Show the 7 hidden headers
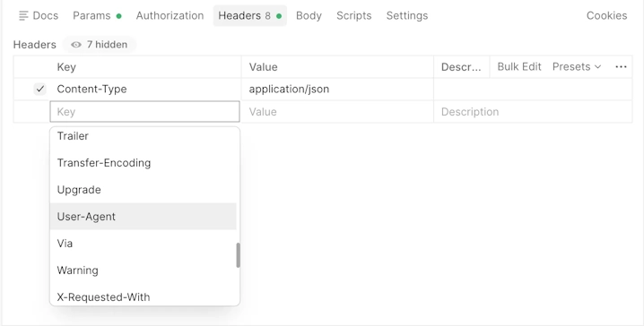The width and height of the screenshot is (644, 326). (99, 44)
